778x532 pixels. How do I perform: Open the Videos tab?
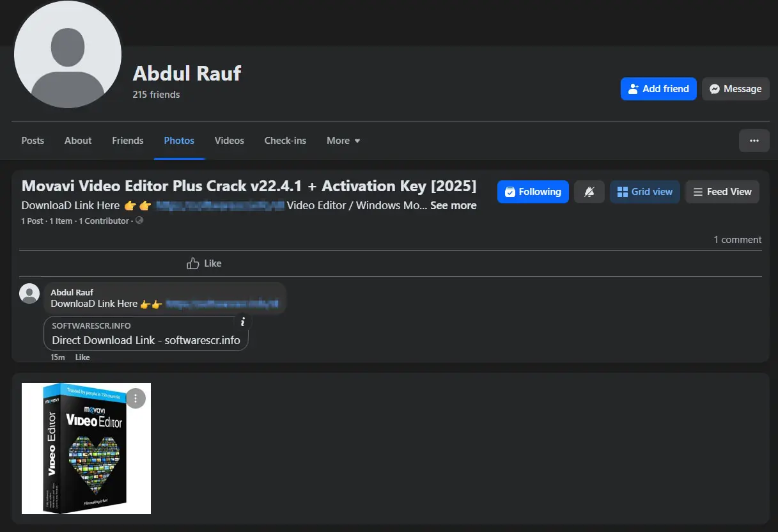230,141
